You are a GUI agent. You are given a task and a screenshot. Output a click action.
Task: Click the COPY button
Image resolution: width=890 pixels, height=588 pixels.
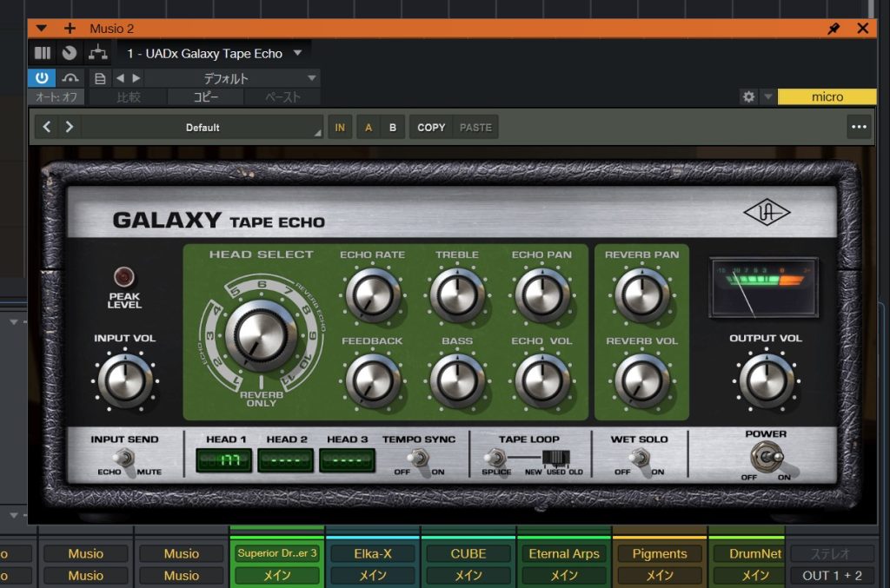point(431,127)
